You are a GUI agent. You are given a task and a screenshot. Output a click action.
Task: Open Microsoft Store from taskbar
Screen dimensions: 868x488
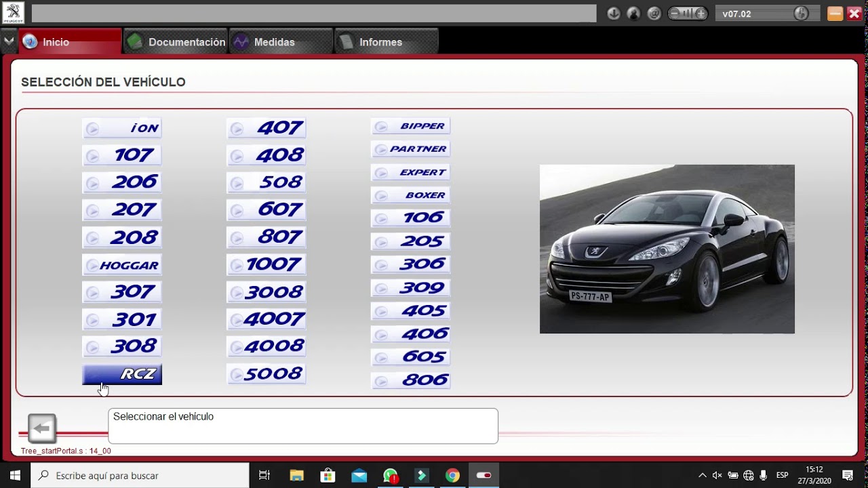click(x=328, y=475)
